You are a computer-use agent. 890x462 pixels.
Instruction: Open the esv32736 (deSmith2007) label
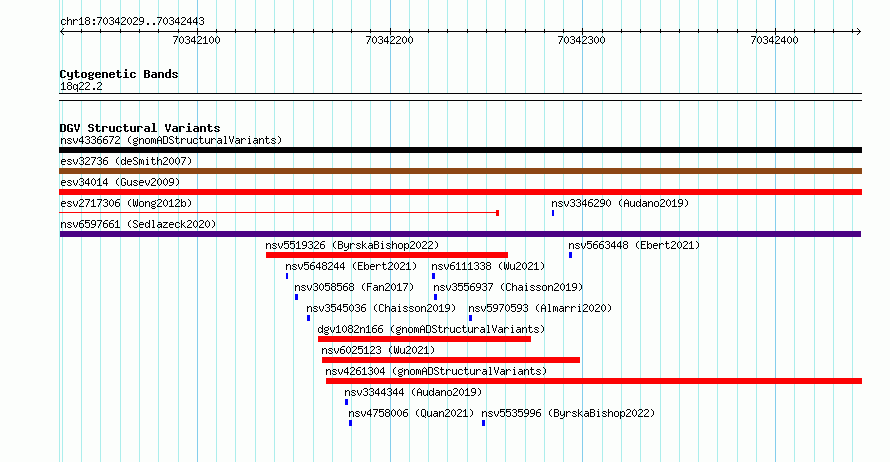point(126,161)
